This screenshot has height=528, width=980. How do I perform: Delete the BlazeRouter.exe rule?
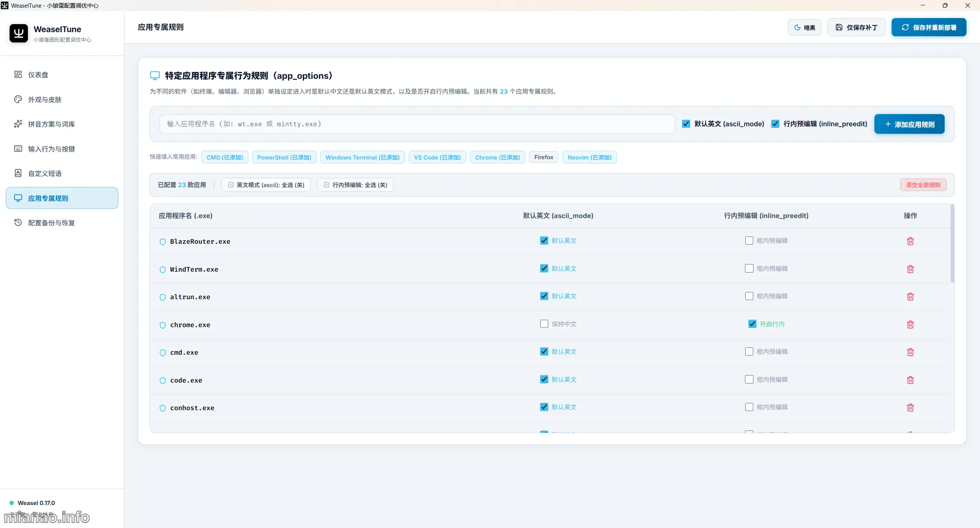click(x=910, y=241)
